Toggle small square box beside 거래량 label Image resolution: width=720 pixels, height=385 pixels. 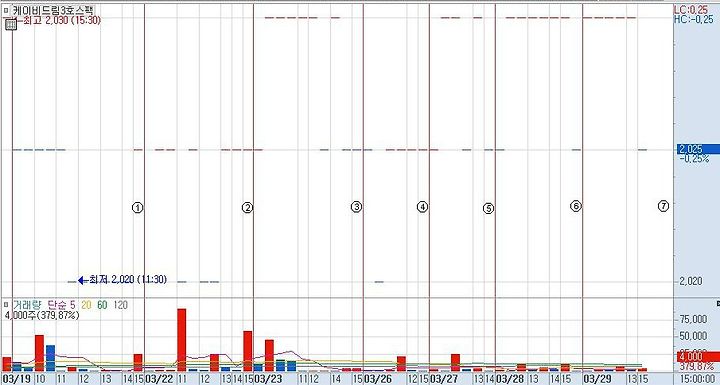6,305
